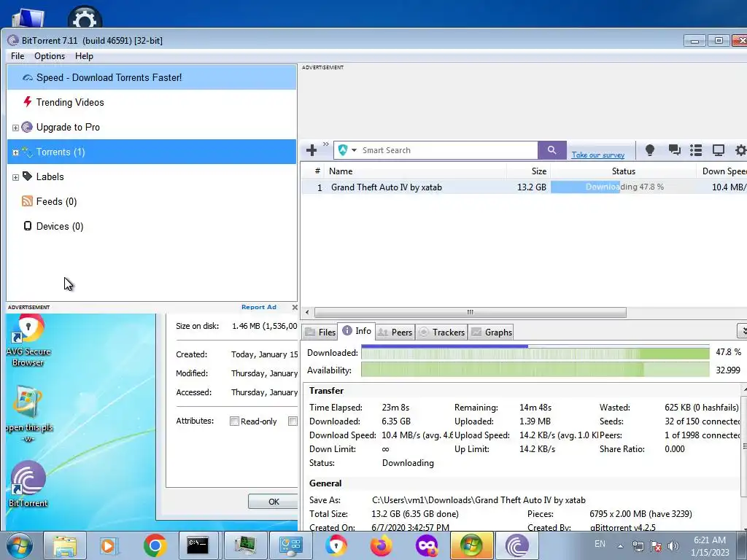Click BitTorrent taskbar button
This screenshot has height=560, width=747.
pos(517,545)
